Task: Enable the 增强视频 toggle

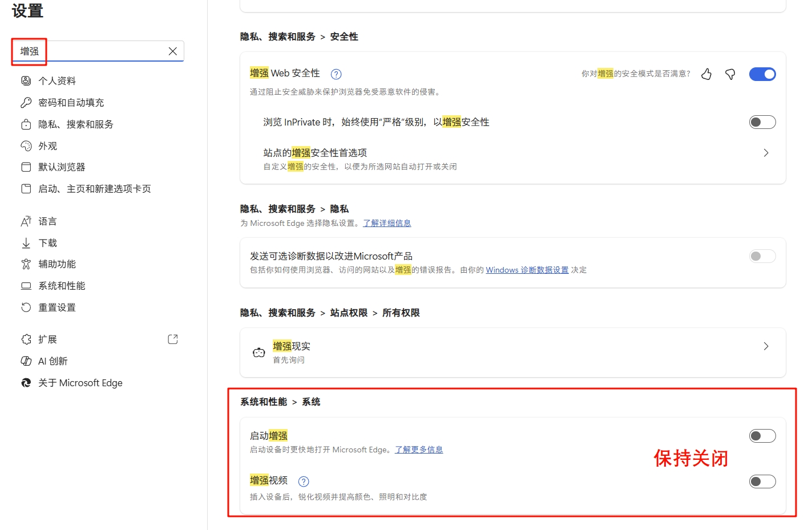Action: (762, 482)
